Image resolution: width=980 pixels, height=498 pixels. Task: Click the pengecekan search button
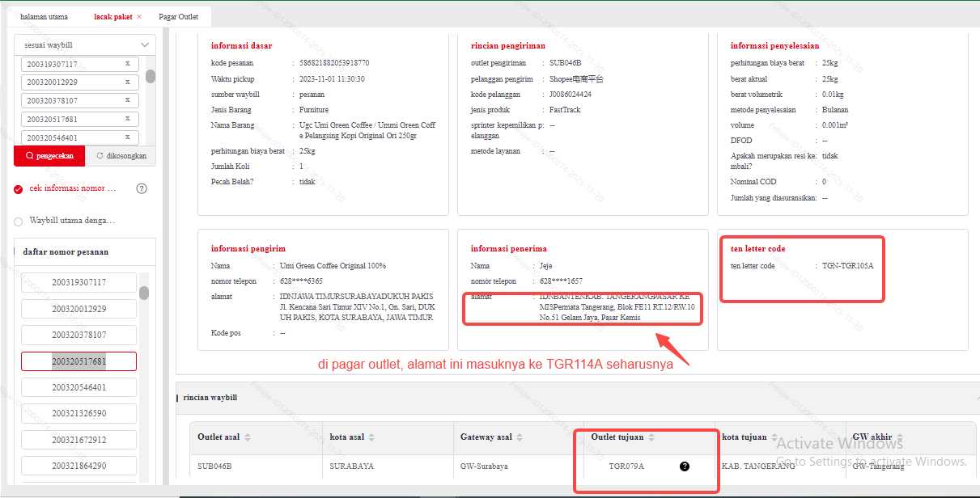pyautogui.click(x=49, y=155)
